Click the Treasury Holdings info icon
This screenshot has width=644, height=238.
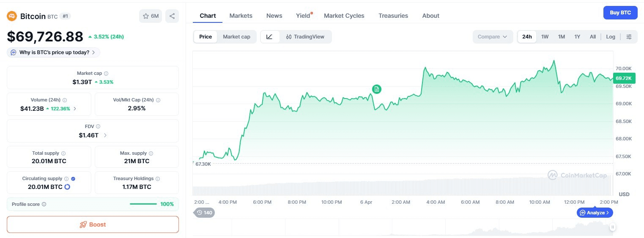(158, 179)
